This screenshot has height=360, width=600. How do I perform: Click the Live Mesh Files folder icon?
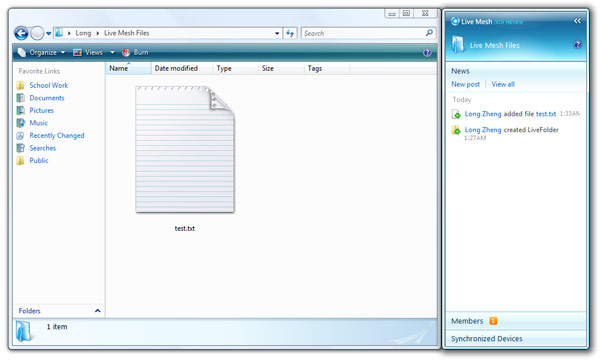pyautogui.click(x=457, y=44)
